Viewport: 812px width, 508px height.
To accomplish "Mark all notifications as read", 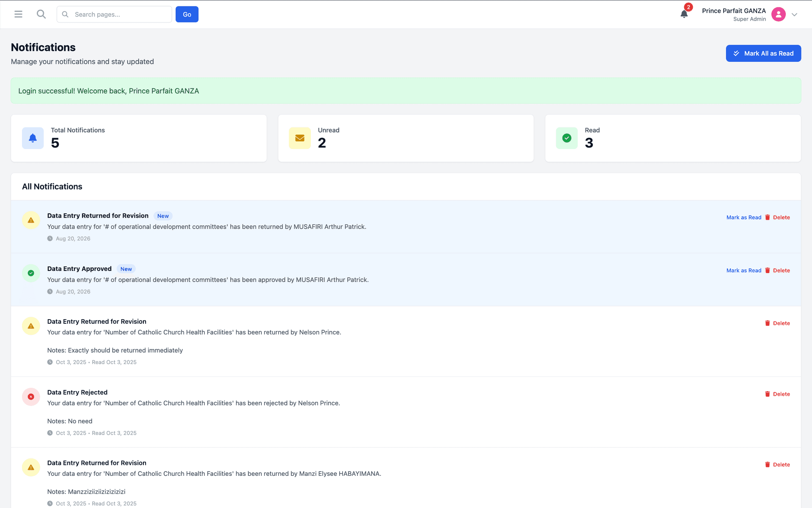I will (x=763, y=53).
